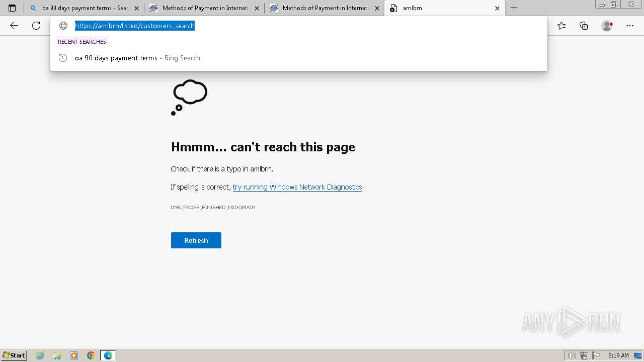
Task: Open the Favorites star icon
Action: coord(561,26)
